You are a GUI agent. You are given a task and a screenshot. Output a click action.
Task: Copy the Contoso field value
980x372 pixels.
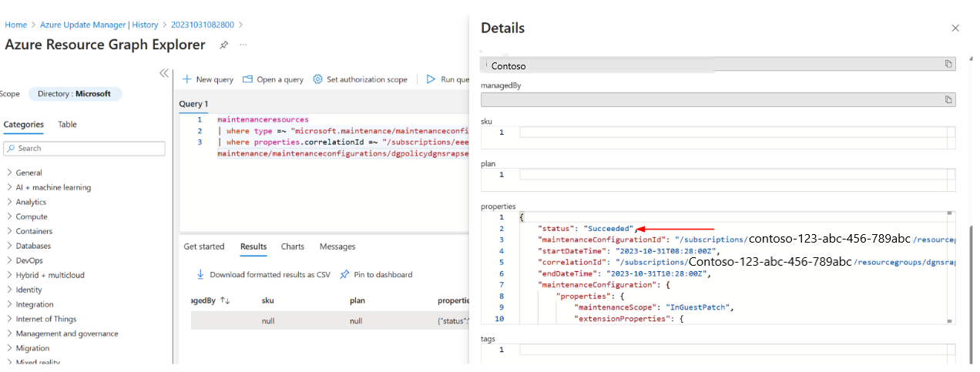pos(949,64)
